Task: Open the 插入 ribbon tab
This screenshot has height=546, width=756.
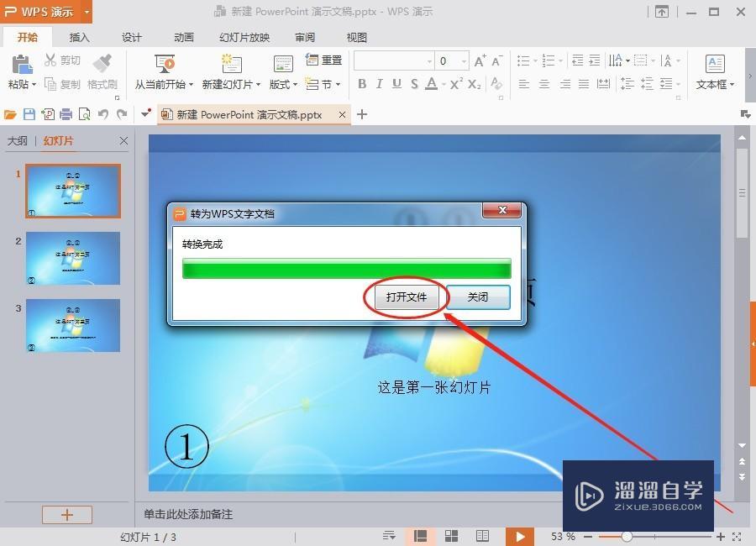Action: [79, 37]
